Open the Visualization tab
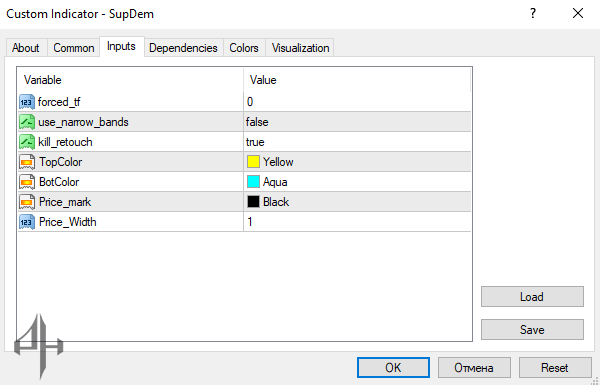 pyautogui.click(x=300, y=48)
